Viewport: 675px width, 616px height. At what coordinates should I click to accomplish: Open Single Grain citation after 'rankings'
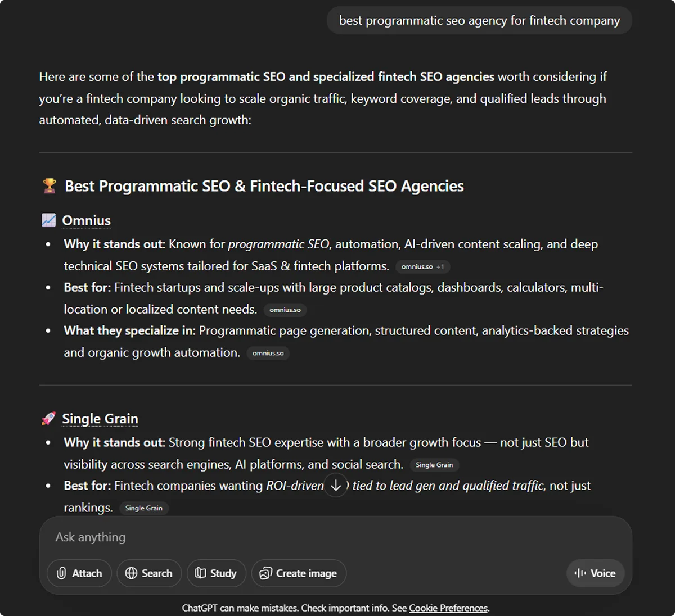click(144, 508)
